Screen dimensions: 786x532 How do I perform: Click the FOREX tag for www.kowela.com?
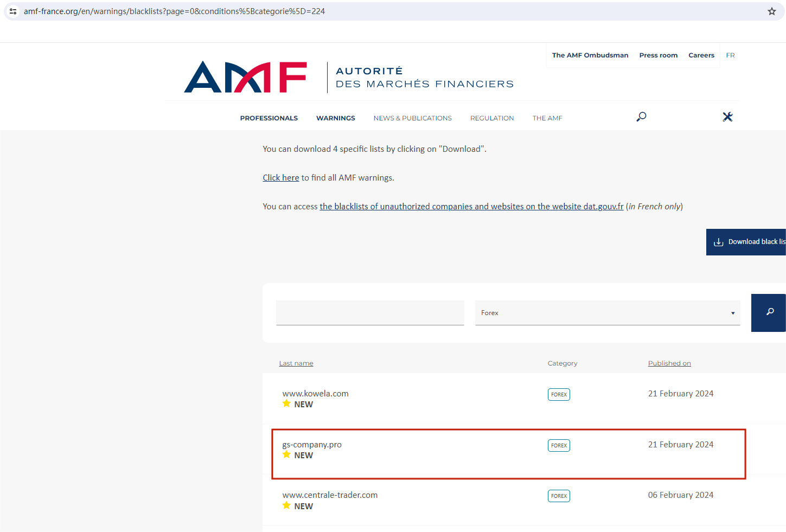pos(559,395)
